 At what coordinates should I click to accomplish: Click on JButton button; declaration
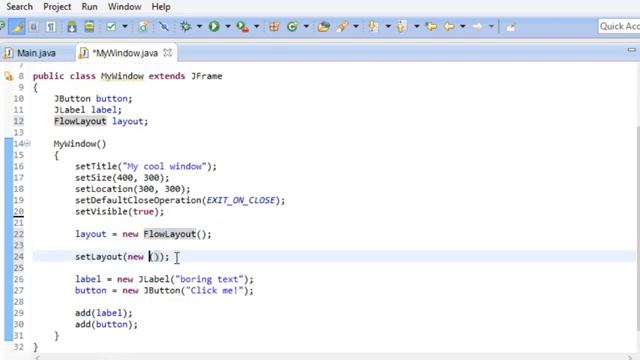[x=93, y=98]
